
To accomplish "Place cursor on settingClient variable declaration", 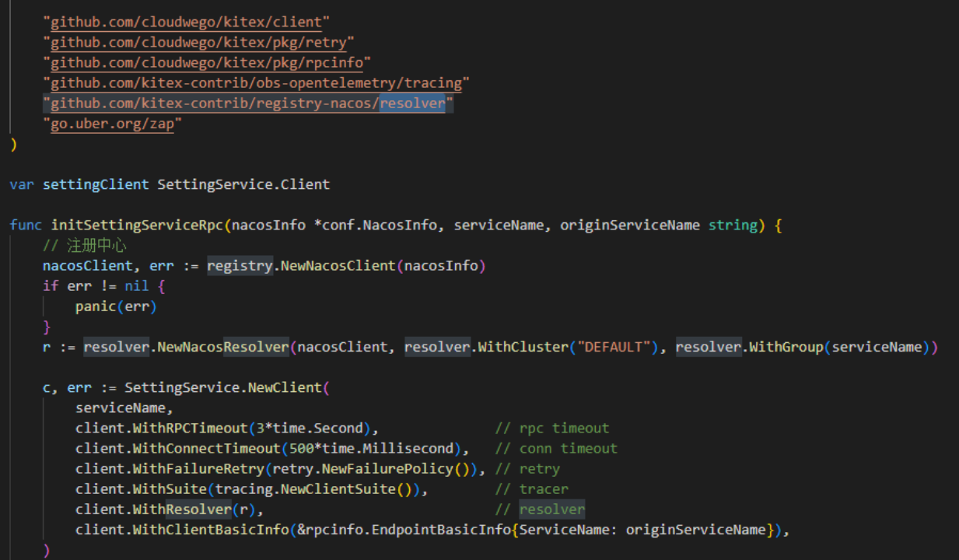I will click(x=95, y=184).
